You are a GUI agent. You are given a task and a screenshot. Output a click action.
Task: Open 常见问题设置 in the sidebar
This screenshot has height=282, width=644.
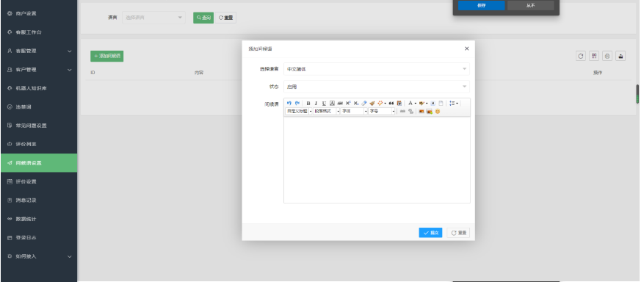pyautogui.click(x=39, y=126)
